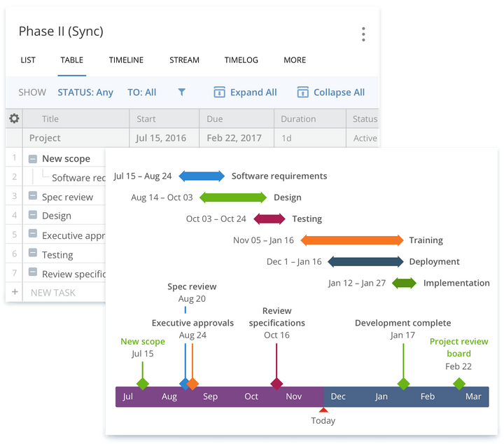Switch to the TIMELINE tab
This screenshot has height=444, width=504.
point(126,60)
